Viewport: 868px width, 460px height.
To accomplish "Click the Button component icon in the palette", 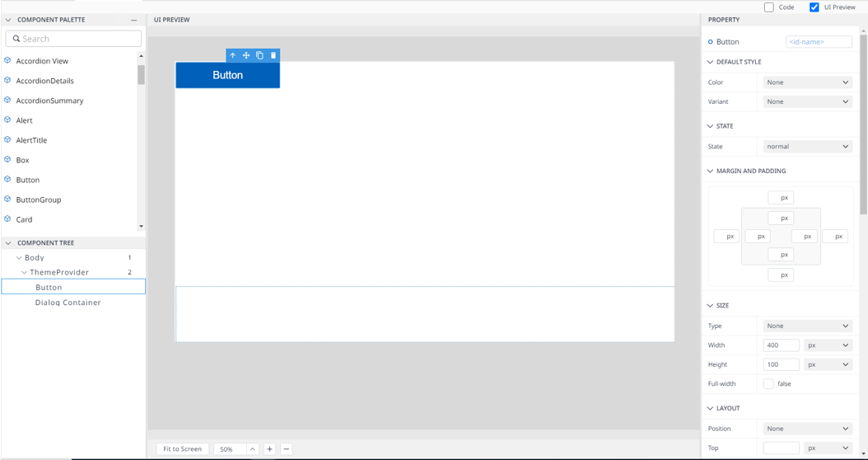I will [x=7, y=180].
